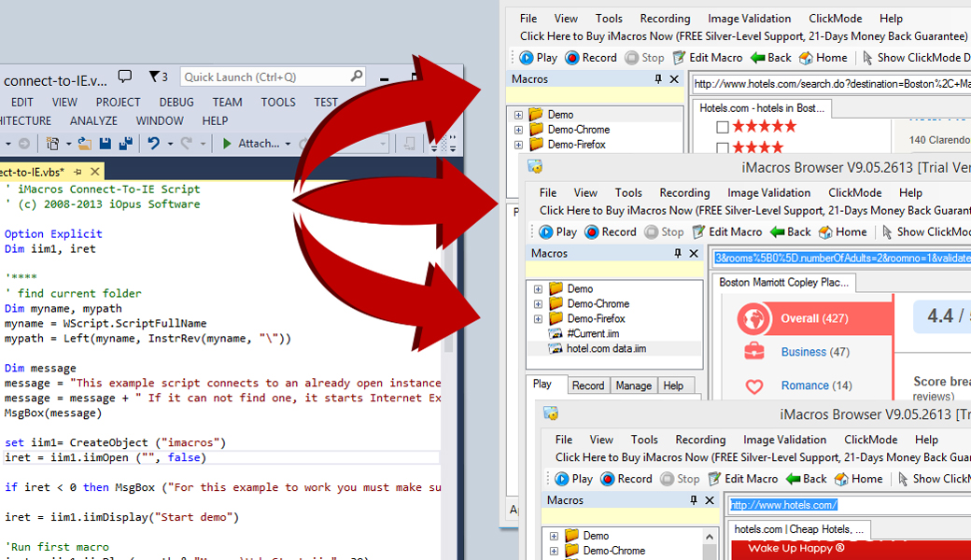The image size is (971, 560).
Task: Click Play in the Boston search iMacros window
Action: pyautogui.click(x=538, y=58)
